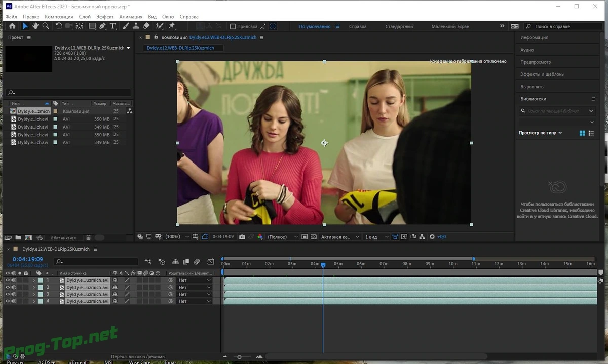Take a snapshot with the camera icon
608x364 pixels.
242,237
